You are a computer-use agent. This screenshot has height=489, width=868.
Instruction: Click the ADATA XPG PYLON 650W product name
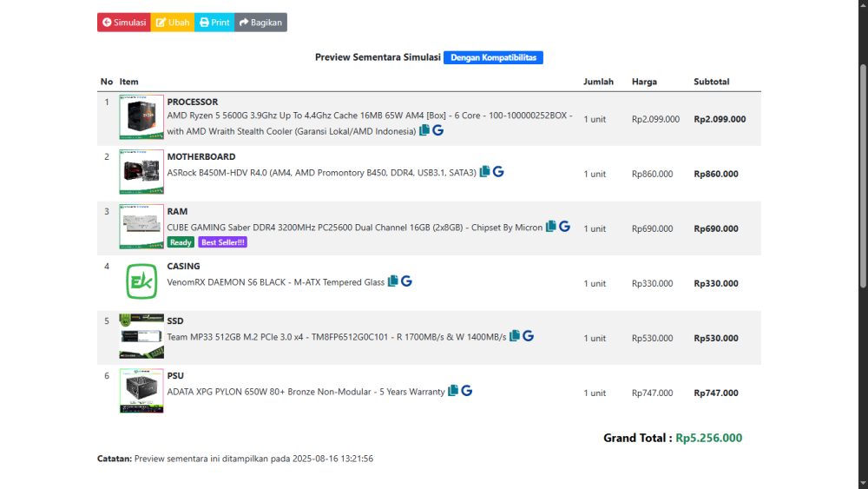click(x=306, y=392)
